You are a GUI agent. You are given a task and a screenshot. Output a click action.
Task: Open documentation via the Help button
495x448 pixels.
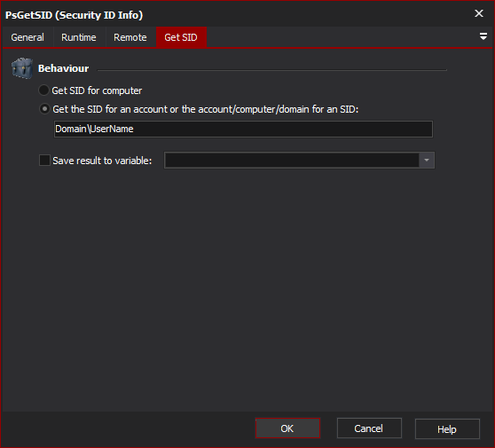tap(447, 429)
